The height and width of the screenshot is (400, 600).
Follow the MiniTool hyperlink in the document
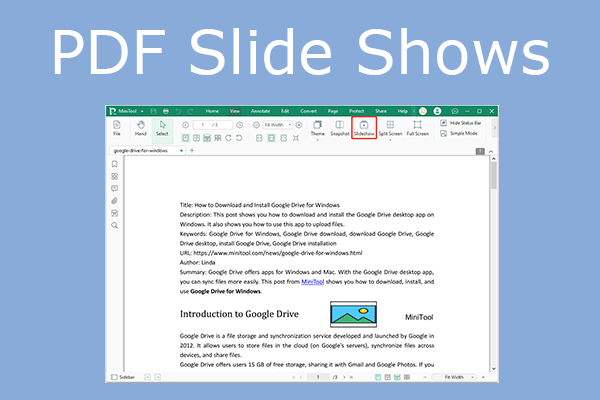point(313,282)
